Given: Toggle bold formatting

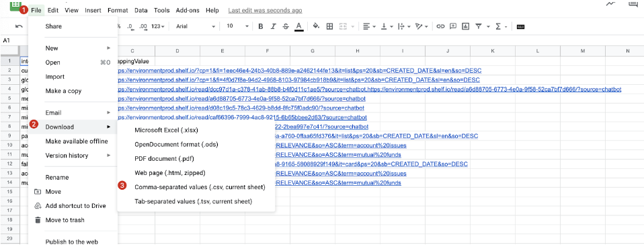Looking at the screenshot, I should pos(260,26).
